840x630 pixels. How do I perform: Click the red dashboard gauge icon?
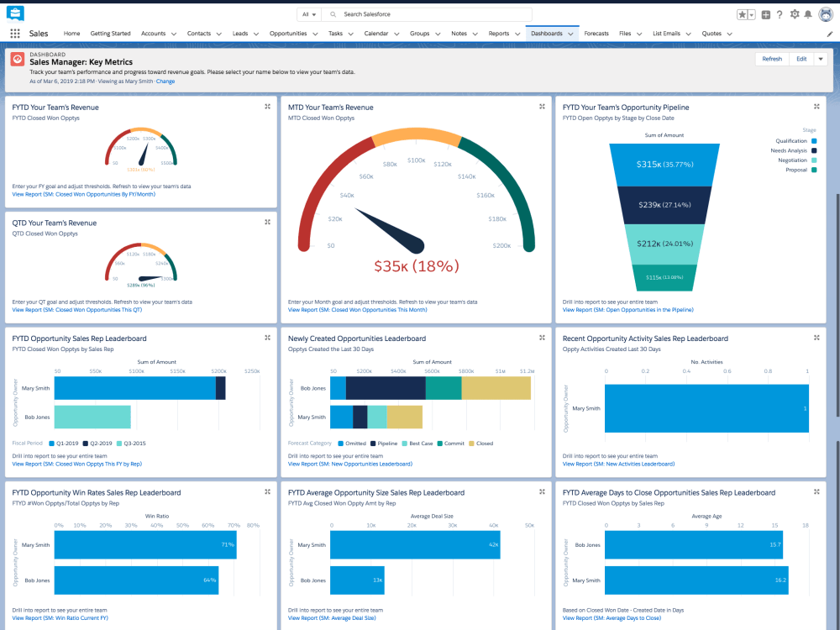click(18, 59)
